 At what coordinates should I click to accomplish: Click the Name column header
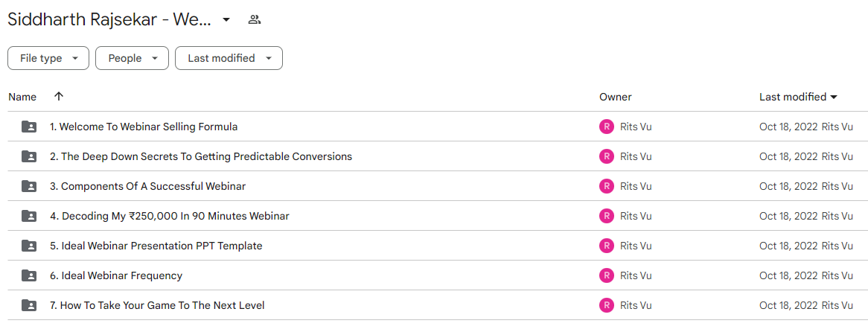click(x=22, y=97)
